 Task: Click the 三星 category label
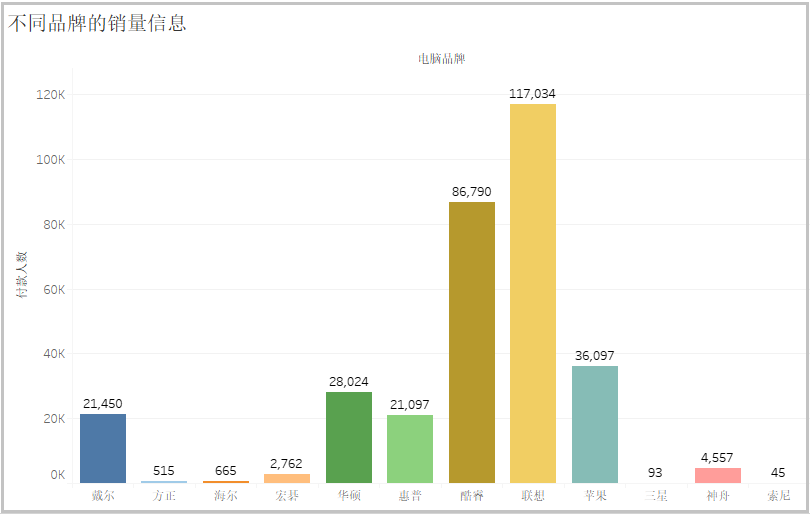(x=656, y=496)
